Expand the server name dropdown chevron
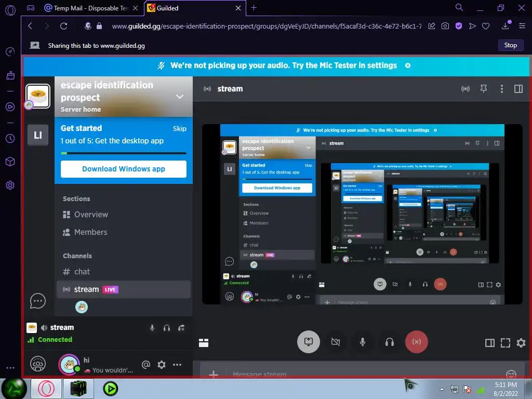Viewport: 532px width, 399px height. pos(180,97)
